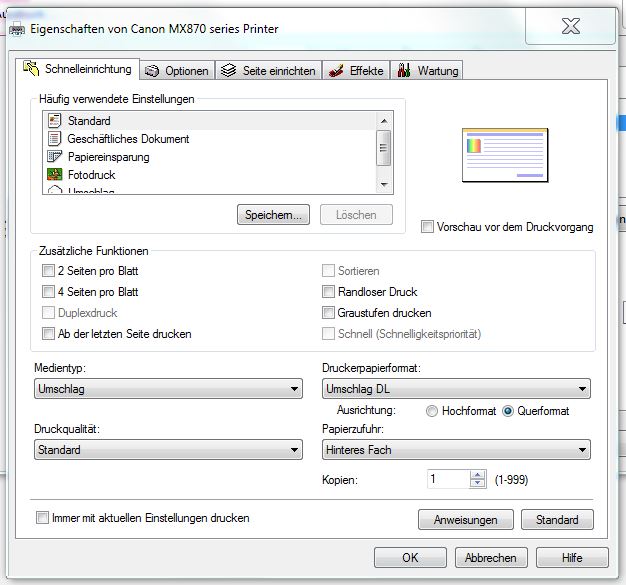Click the page layout preview thumbnail
Screen dimensions: 626x585
pyautogui.click(x=505, y=155)
